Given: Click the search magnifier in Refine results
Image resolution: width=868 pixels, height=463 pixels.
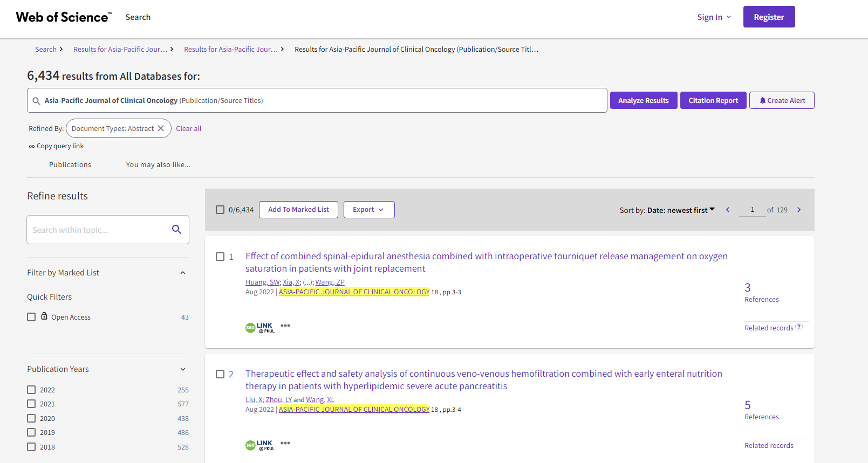Looking at the screenshot, I should 176,230.
